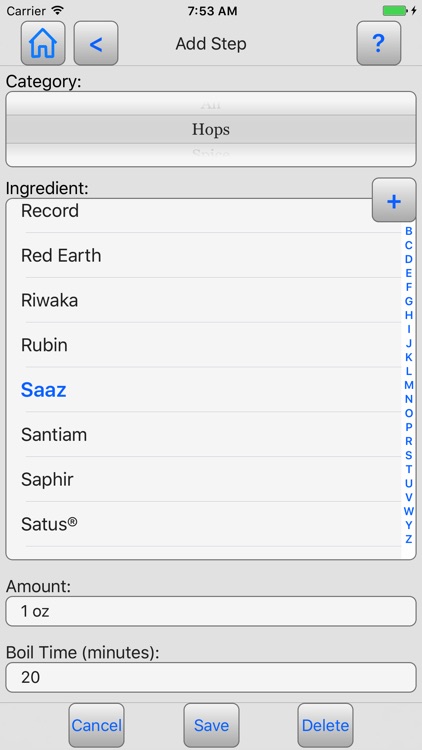
Task: Pick the All row in Category picker
Action: (x=211, y=104)
